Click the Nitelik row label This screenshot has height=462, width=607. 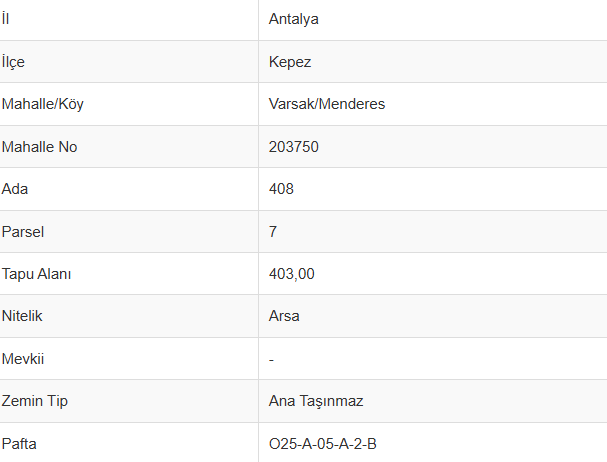(23, 316)
